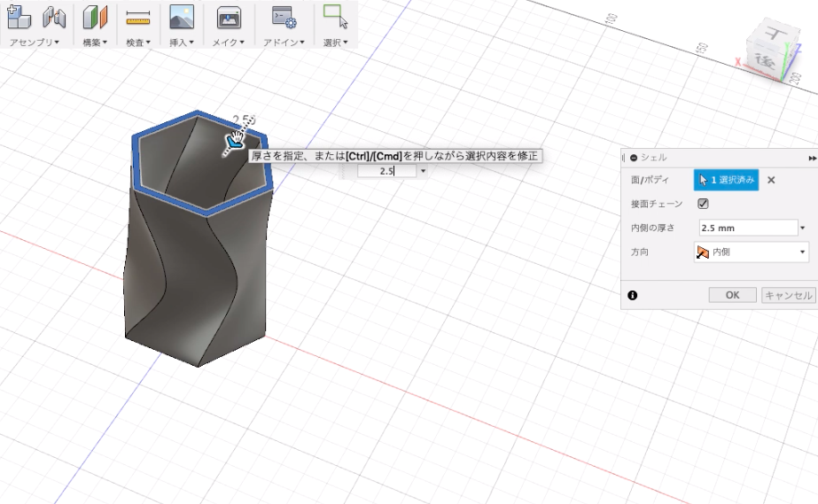Toggle the 接面チェーン checkbox
This screenshot has height=504, width=818.
coord(703,204)
